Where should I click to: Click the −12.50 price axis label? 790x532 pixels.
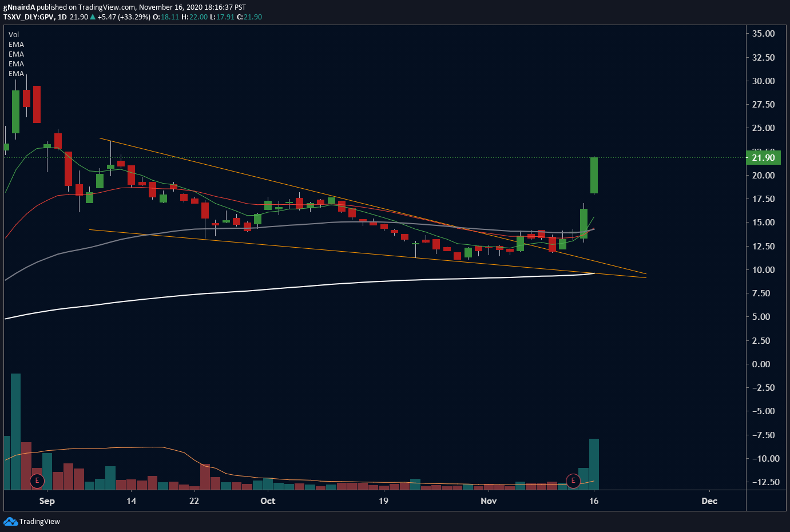[765, 482]
